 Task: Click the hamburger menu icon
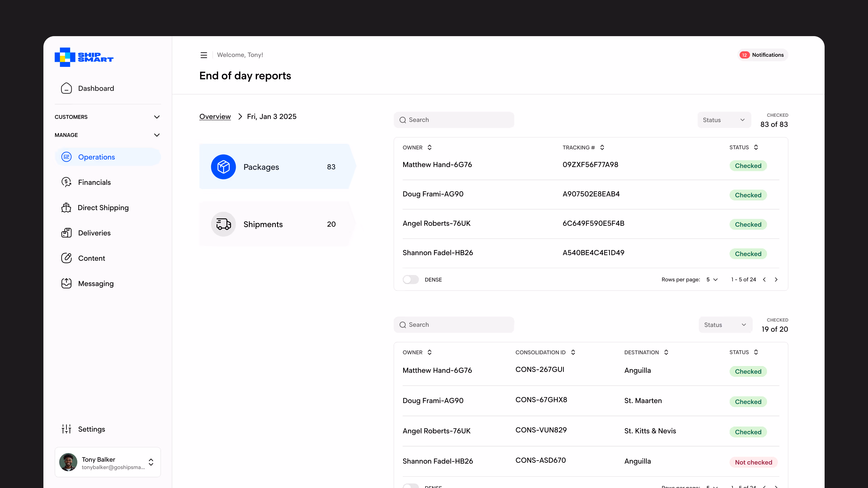203,55
